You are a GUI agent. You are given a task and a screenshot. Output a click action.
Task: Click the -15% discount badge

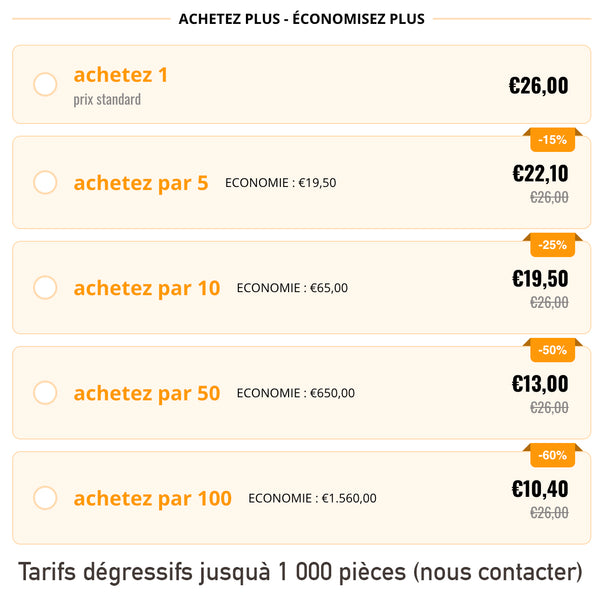tap(552, 140)
